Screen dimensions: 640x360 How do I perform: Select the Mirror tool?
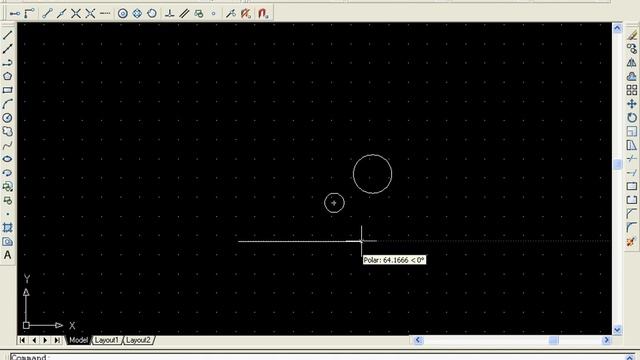632,62
